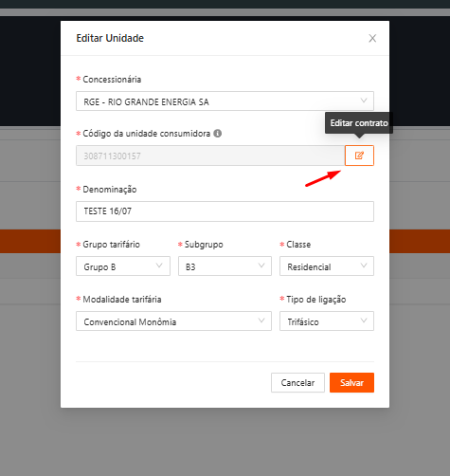
Task: Click the Tipo de ligação label text
Action: tap(316, 300)
